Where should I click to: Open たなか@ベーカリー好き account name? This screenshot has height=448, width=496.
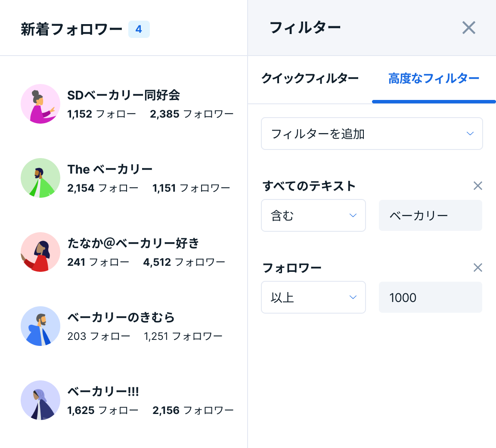[x=133, y=243]
